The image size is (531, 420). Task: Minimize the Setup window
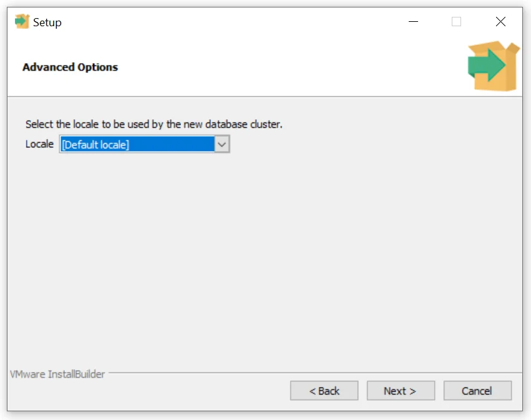pos(413,22)
